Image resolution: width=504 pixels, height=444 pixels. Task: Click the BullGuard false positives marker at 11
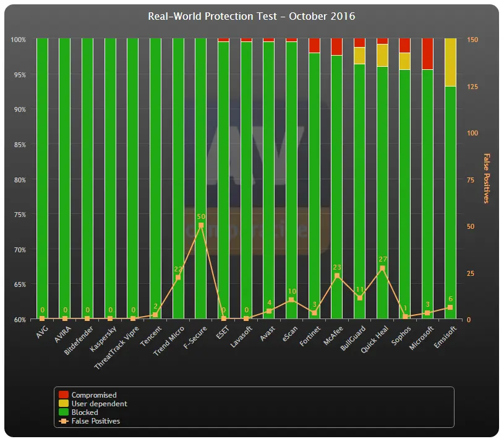[x=360, y=298]
